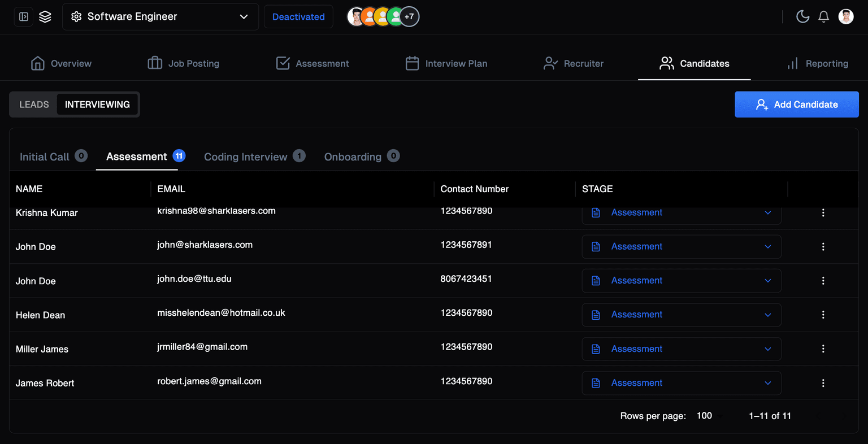Viewport: 868px width, 444px height.
Task: Click the document icon in James Robert's stage
Action: pyautogui.click(x=596, y=383)
